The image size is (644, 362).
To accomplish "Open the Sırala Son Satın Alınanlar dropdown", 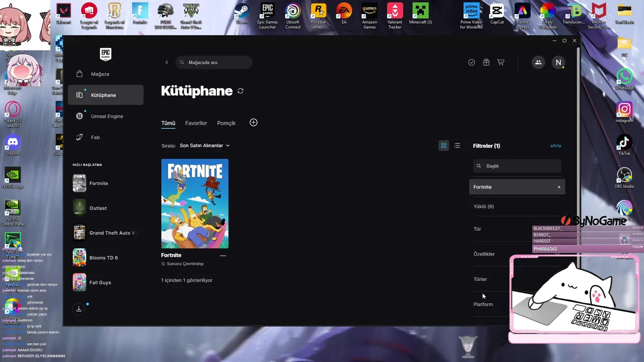I will point(204,145).
